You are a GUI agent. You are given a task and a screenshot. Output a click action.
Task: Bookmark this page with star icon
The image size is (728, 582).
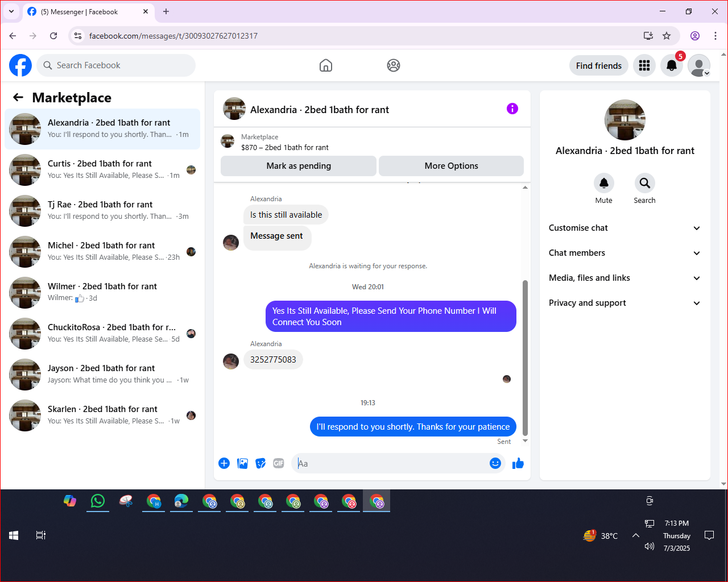667,36
